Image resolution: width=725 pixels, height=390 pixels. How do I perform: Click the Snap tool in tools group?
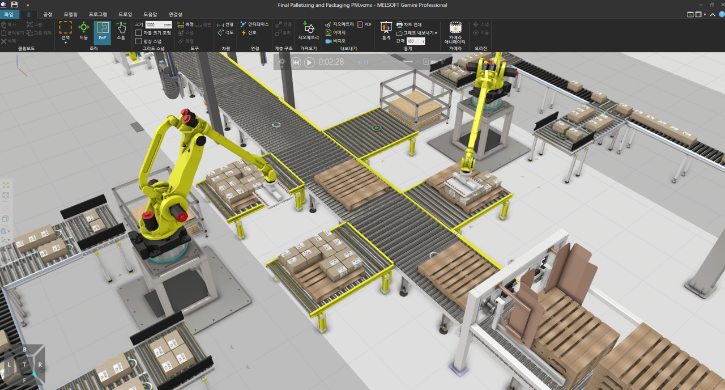(186, 33)
